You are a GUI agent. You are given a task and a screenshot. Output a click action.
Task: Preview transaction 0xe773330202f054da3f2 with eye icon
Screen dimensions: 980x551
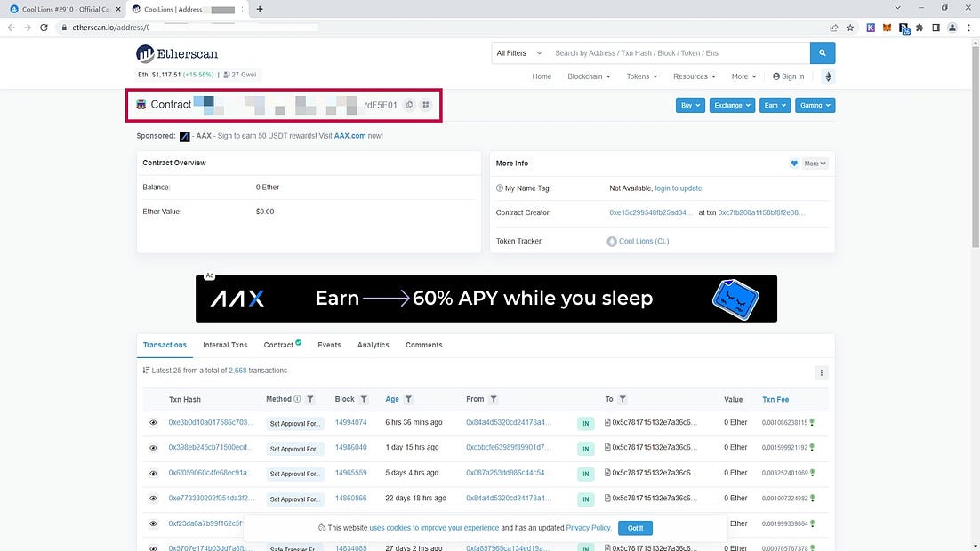[153, 499]
